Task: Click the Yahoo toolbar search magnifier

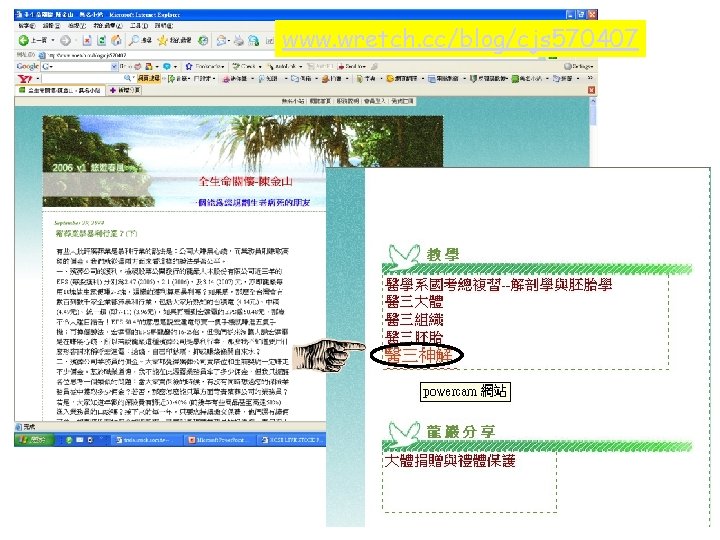Action: tap(127, 79)
